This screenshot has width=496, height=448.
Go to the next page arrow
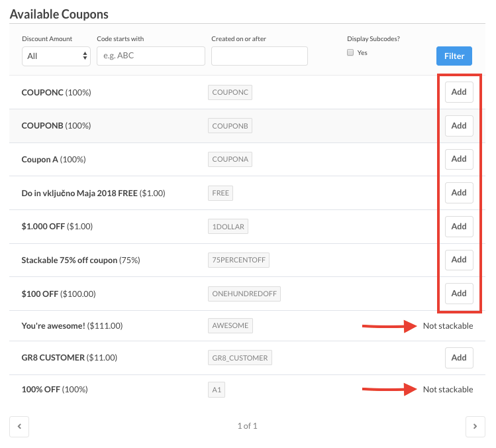point(475,426)
